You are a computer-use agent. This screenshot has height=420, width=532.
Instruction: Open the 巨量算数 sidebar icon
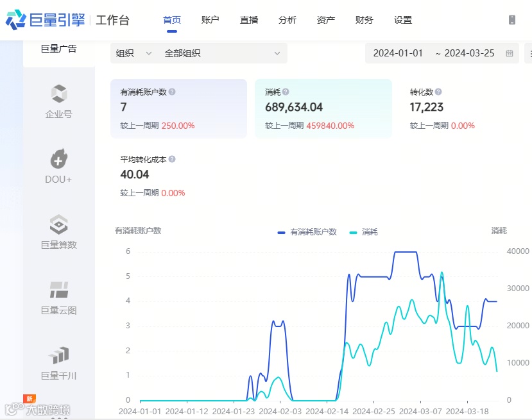(x=58, y=224)
